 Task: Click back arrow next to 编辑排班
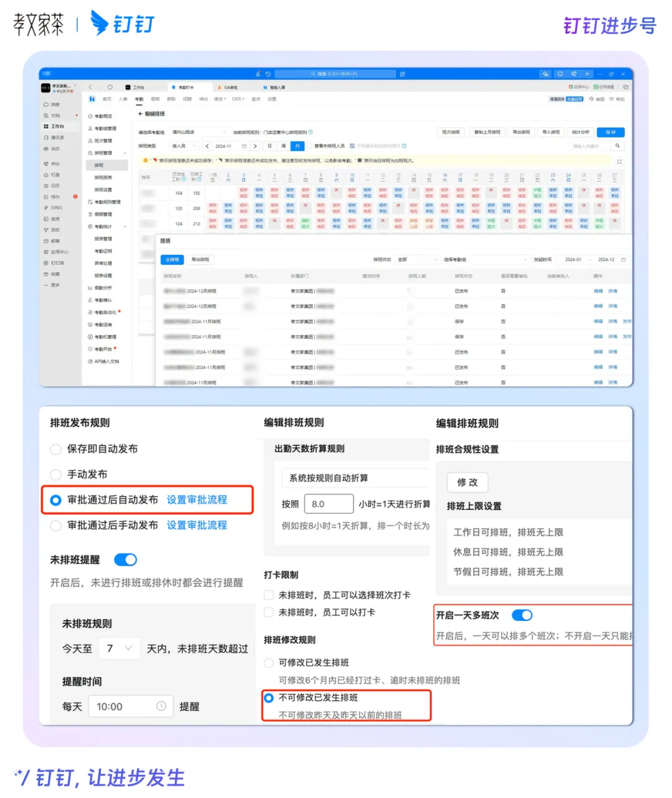coord(140,114)
